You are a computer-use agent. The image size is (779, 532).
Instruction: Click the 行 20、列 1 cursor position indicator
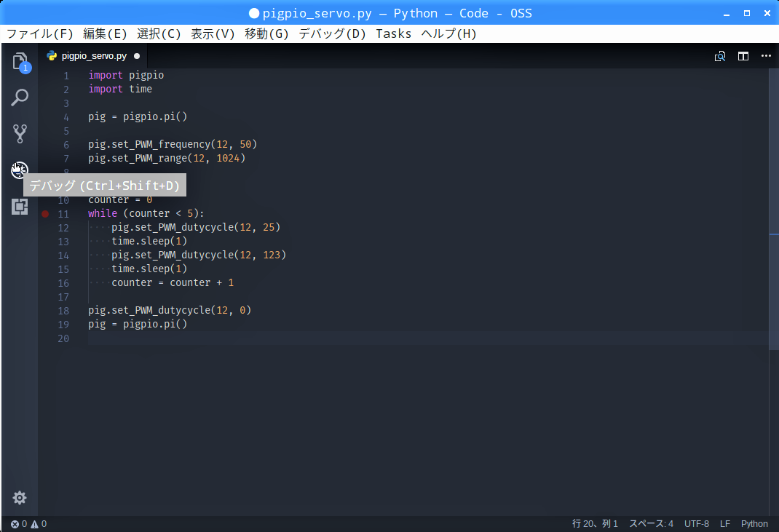click(x=596, y=524)
